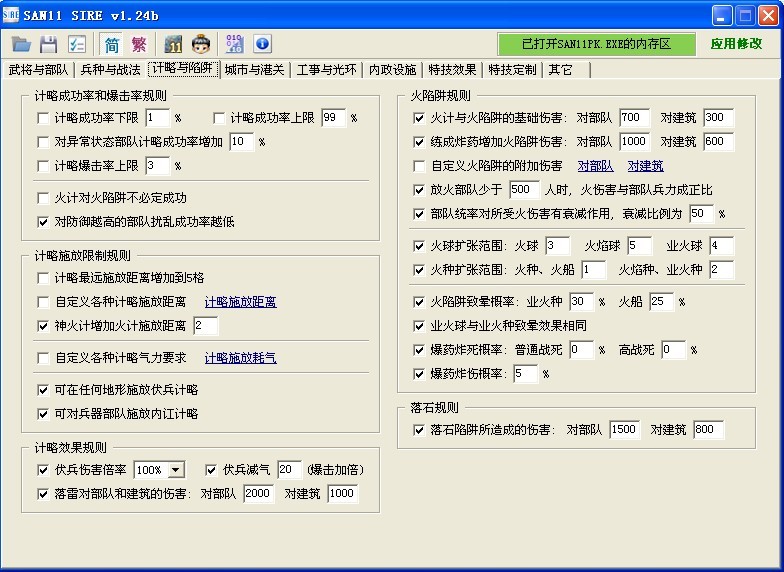The width and height of the screenshot is (784, 572).
Task: Click the 落石 对部队 damage field
Action: pyautogui.click(x=624, y=430)
